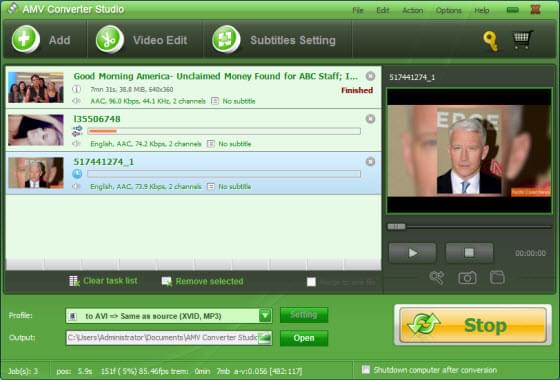Click audio speaker icon in 135506748 row
This screenshot has height=380, width=560.
click(x=76, y=144)
